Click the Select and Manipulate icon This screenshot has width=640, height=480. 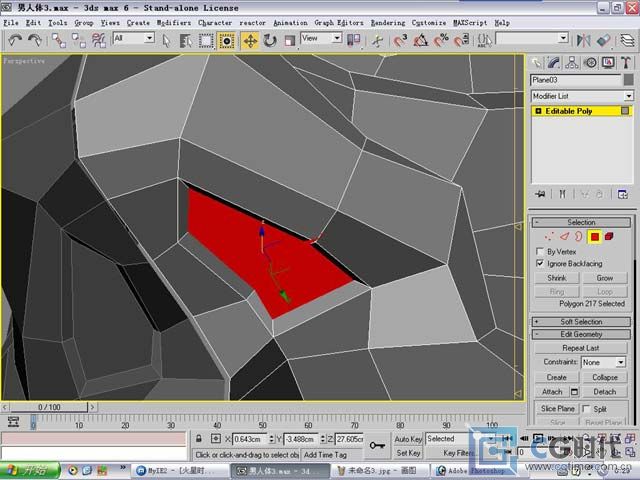378,41
